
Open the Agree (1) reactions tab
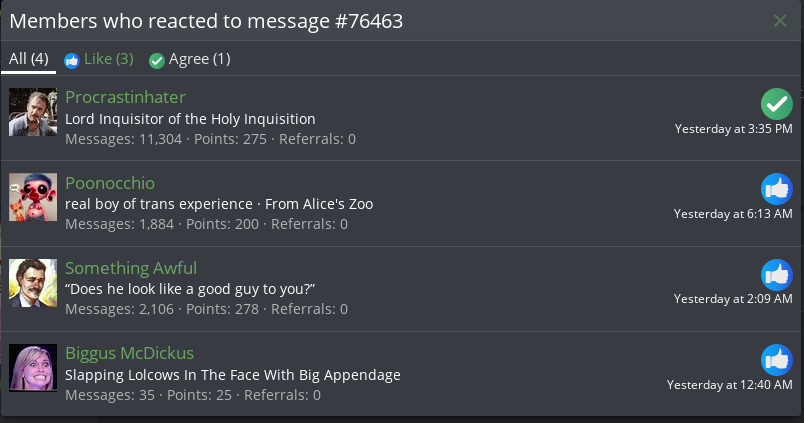point(189,59)
